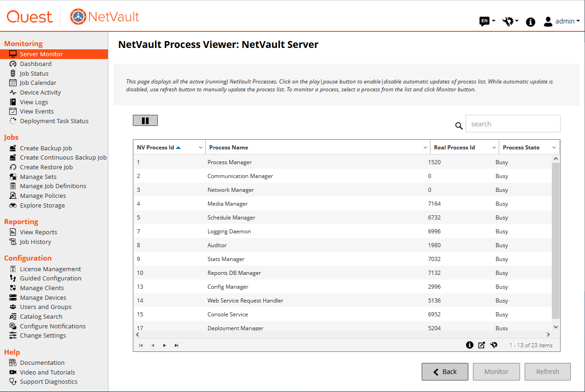
Task: Go to last page of processes
Action: pyautogui.click(x=177, y=345)
